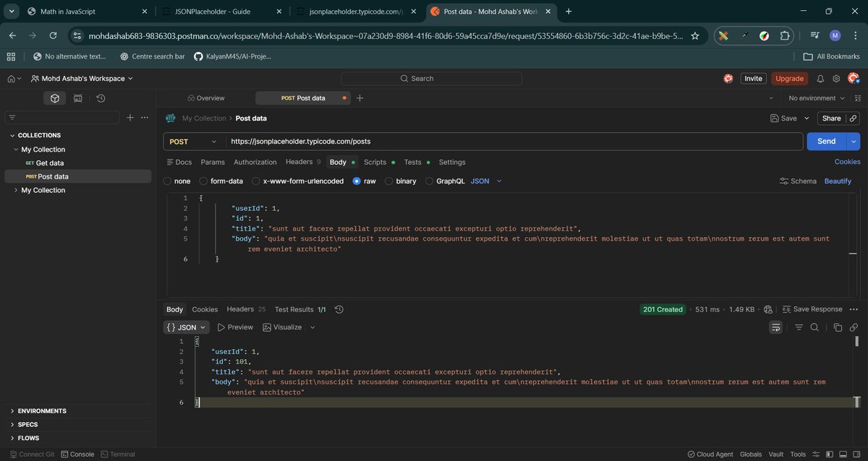Click the response filter icon
The height and width of the screenshot is (461, 868).
tap(799, 327)
